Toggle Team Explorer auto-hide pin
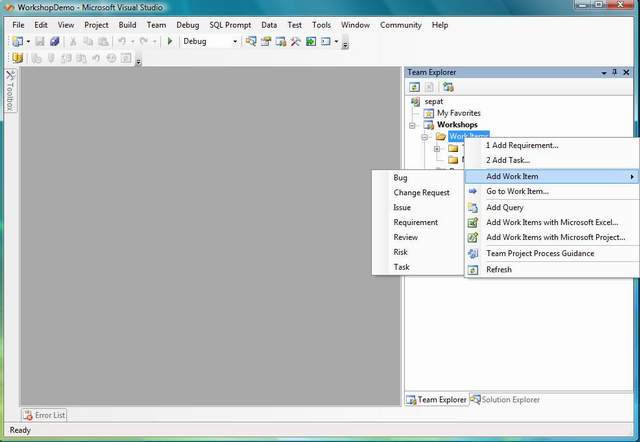Viewport: 640px width, 442px height. click(x=615, y=72)
